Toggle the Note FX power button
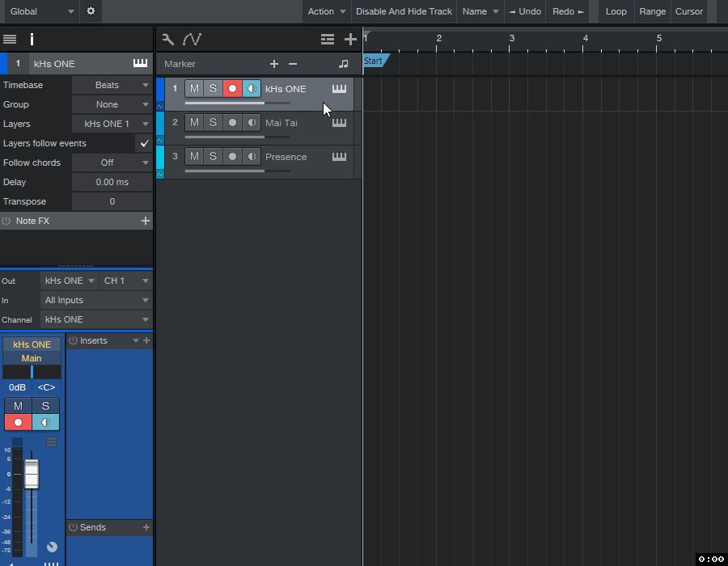The width and height of the screenshot is (728, 566). click(x=6, y=221)
